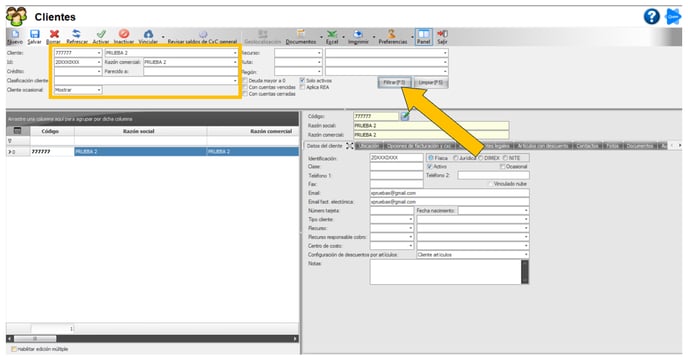Open Geolocalización toolbar item
Screen dimensions: 688x360
[262, 36]
